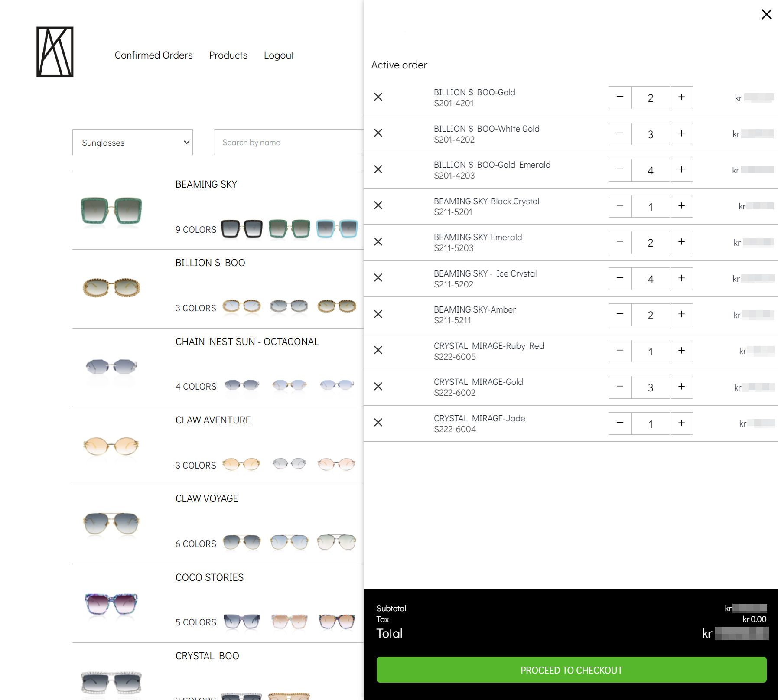Open BILLION $ BOO product title

210,263
